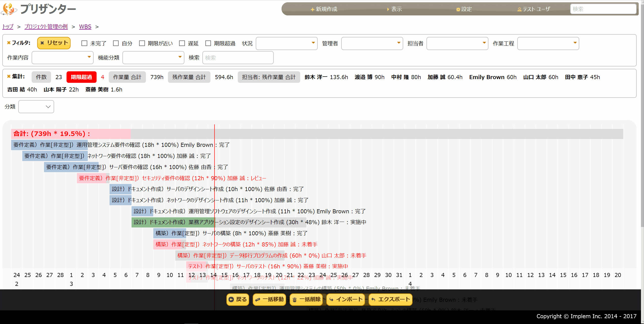
Task: Open the テスト ユーザ menu
Action: click(534, 9)
